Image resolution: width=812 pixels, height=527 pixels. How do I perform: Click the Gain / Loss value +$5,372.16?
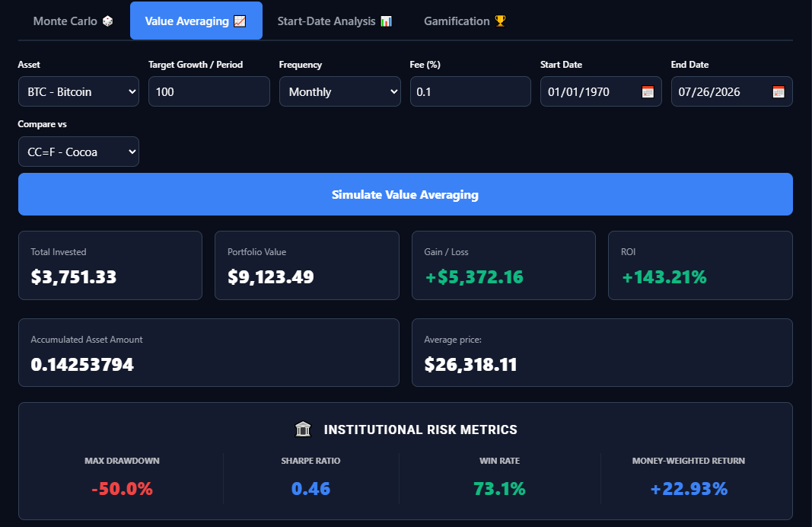474,276
